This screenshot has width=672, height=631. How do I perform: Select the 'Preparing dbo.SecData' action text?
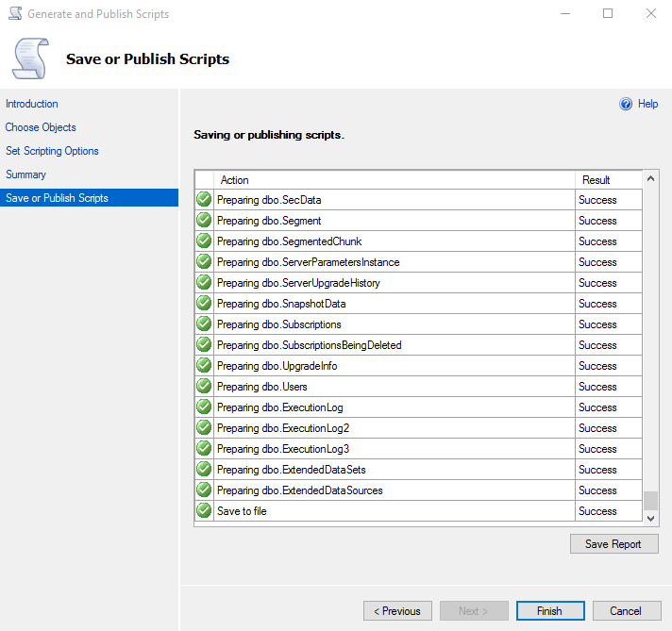pyautogui.click(x=269, y=200)
